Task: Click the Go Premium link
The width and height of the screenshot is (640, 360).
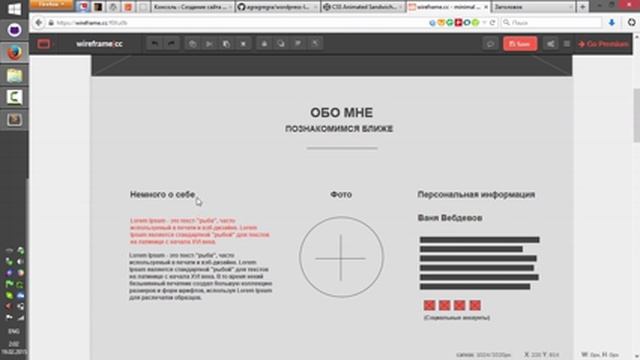Action: [603, 44]
